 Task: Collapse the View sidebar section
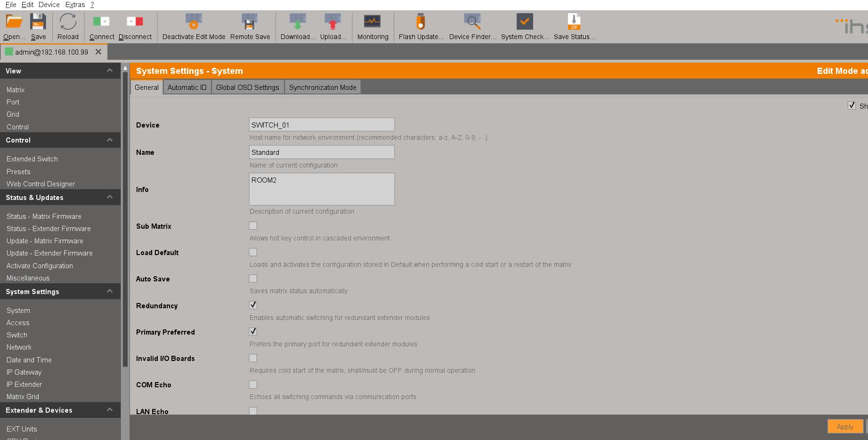(110, 71)
